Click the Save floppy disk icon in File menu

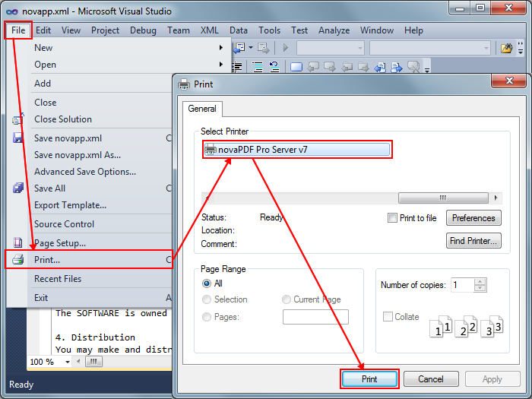point(17,138)
